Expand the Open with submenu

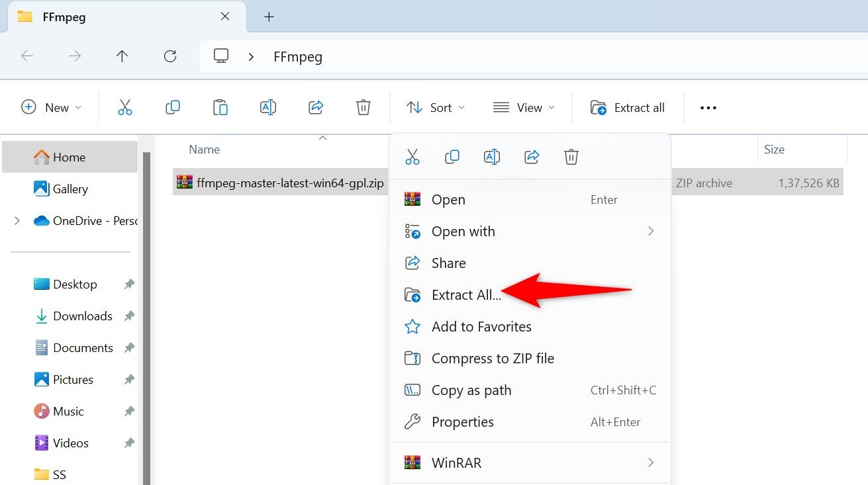click(x=651, y=231)
